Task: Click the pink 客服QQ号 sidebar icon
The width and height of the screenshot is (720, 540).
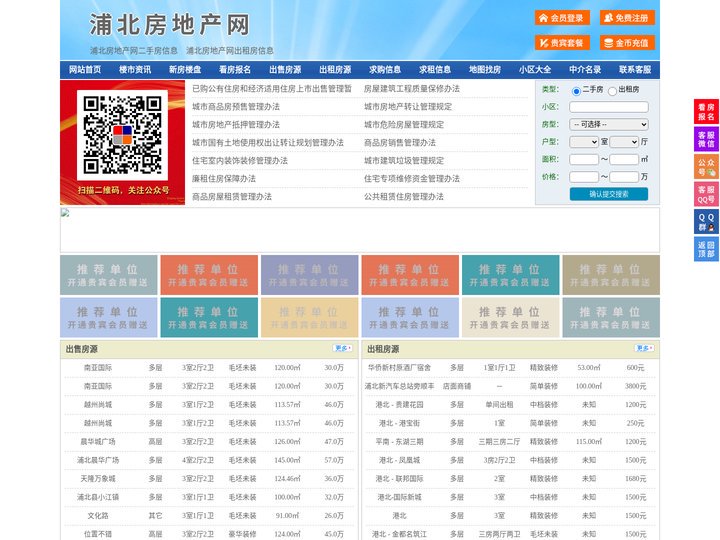Action: tap(706, 194)
